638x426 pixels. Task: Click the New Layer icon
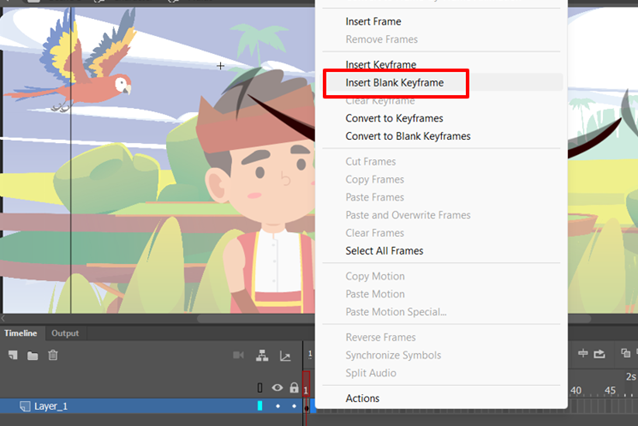click(x=13, y=355)
